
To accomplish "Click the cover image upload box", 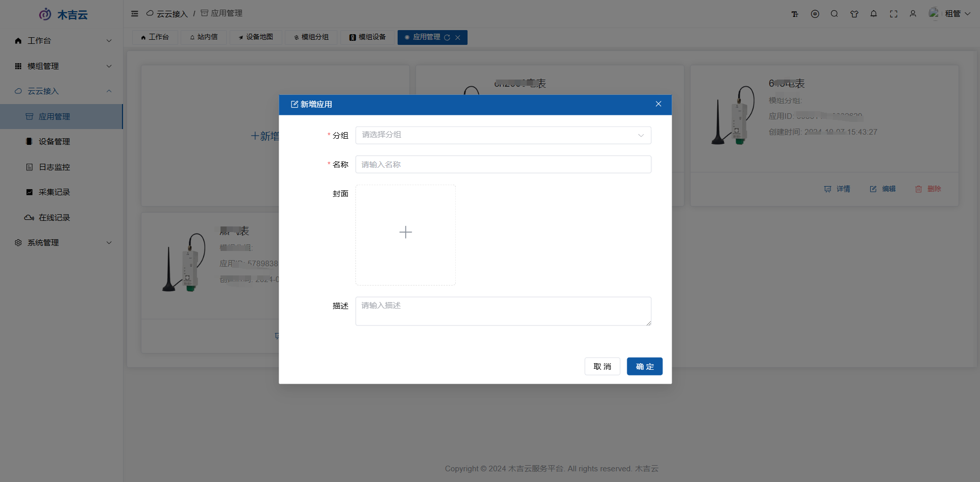I will point(405,235).
